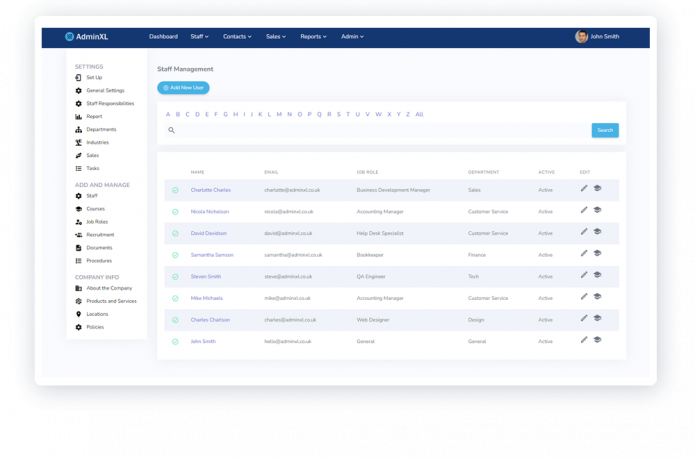Click the pencil icon in Steven Smith's row
The image size is (695, 457).
pyautogui.click(x=584, y=275)
